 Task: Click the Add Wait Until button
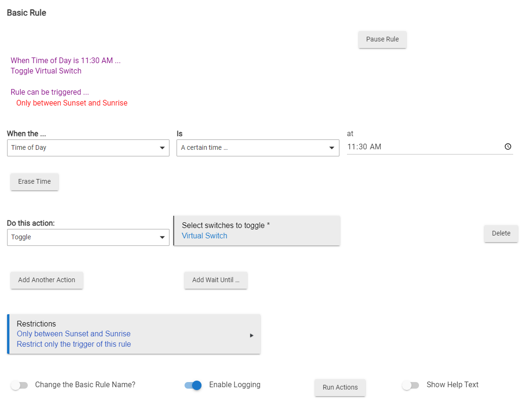coord(216,280)
